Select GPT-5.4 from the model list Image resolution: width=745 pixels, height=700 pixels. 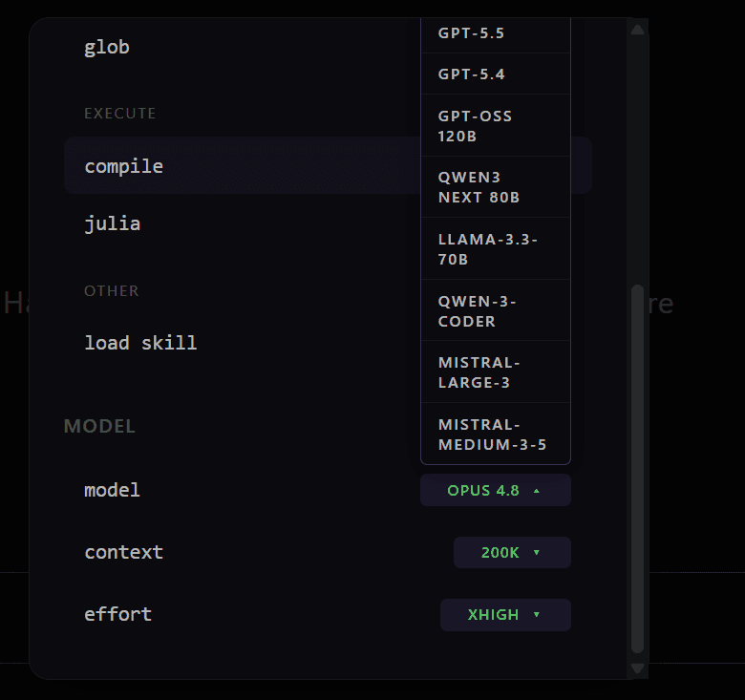[x=496, y=74]
